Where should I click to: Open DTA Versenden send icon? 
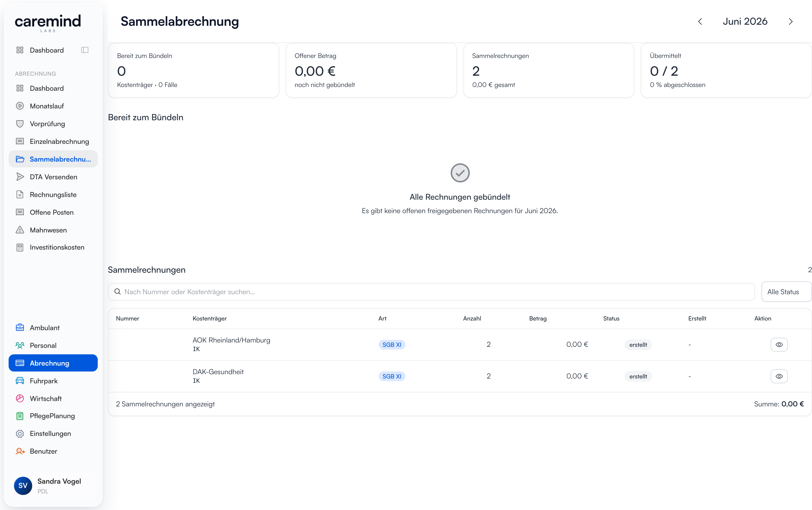coord(20,177)
